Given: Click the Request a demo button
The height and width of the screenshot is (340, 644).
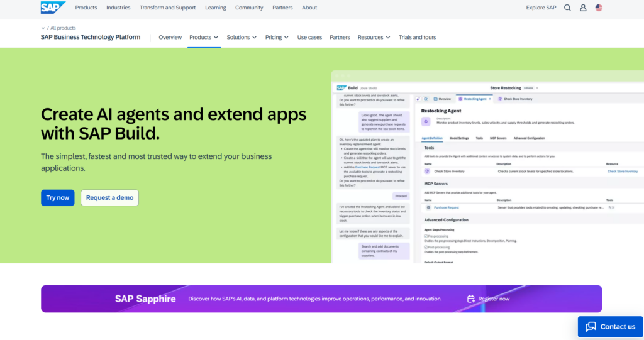Looking at the screenshot, I should [109, 197].
